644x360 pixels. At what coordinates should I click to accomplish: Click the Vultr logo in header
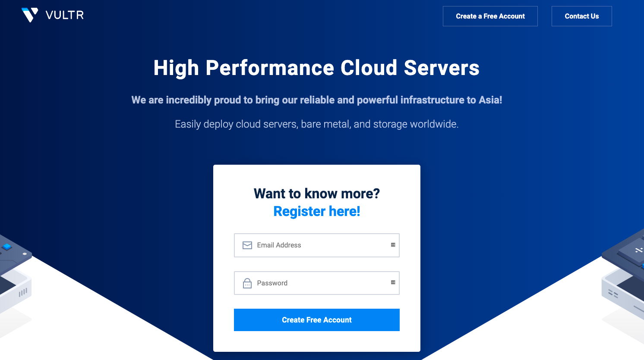click(53, 15)
